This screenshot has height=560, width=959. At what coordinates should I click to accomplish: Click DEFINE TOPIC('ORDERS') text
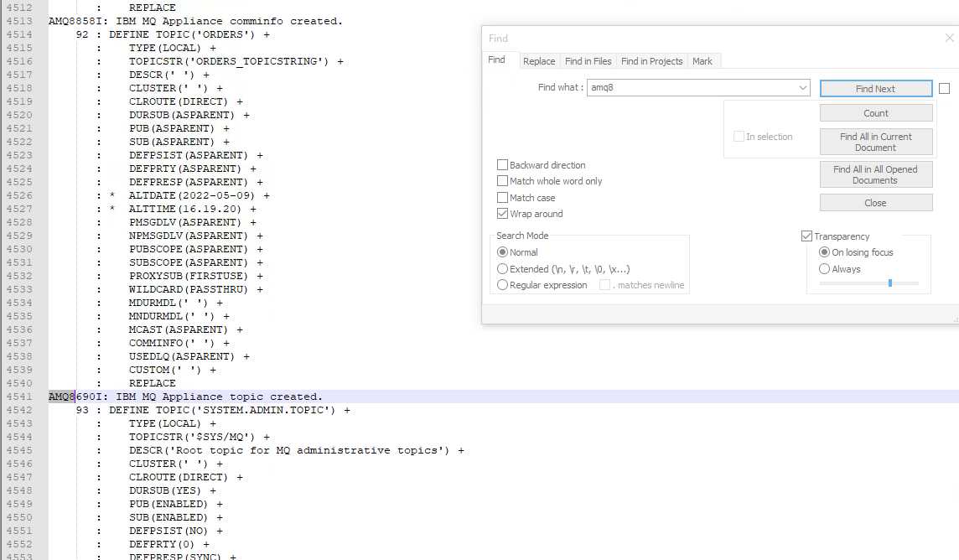pyautogui.click(x=182, y=35)
